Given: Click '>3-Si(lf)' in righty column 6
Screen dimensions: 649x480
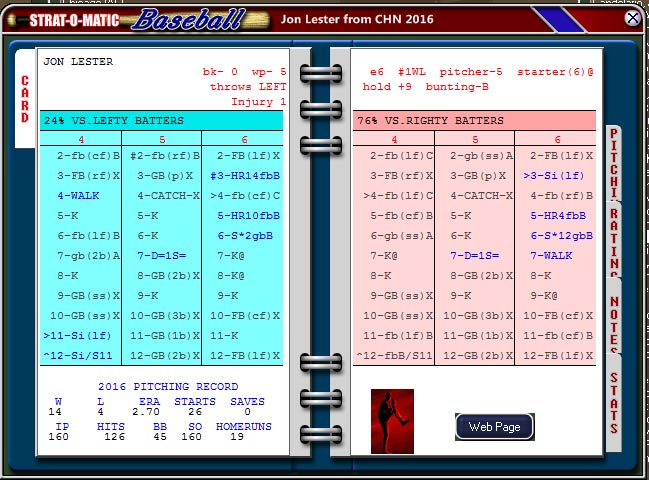Looking at the screenshot, I should [553, 176].
